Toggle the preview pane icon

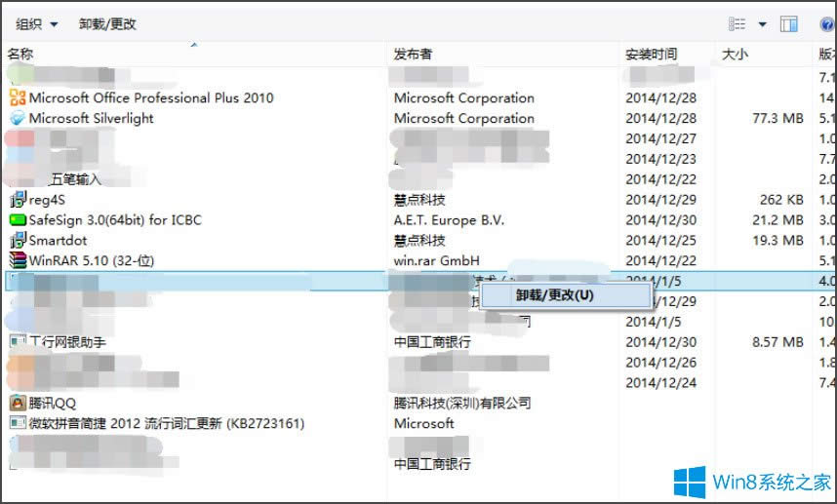(x=788, y=24)
